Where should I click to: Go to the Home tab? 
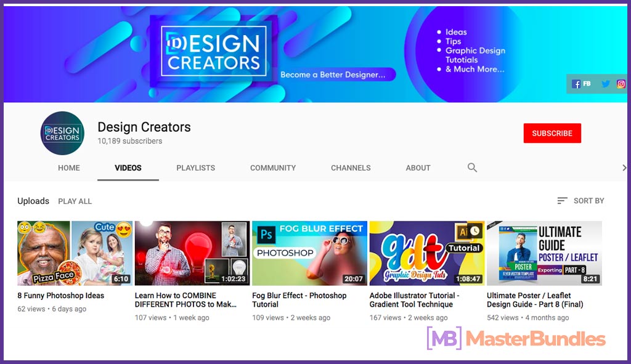tap(69, 168)
